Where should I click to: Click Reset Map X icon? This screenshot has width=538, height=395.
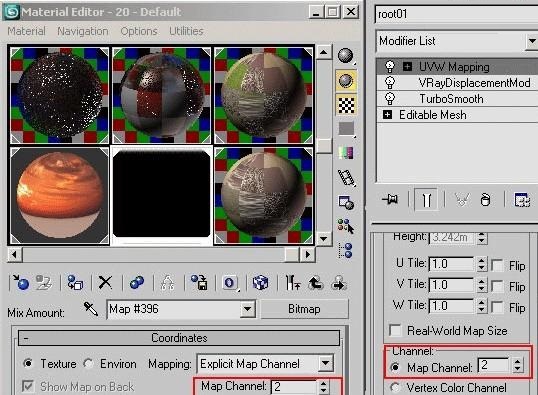coord(105,283)
